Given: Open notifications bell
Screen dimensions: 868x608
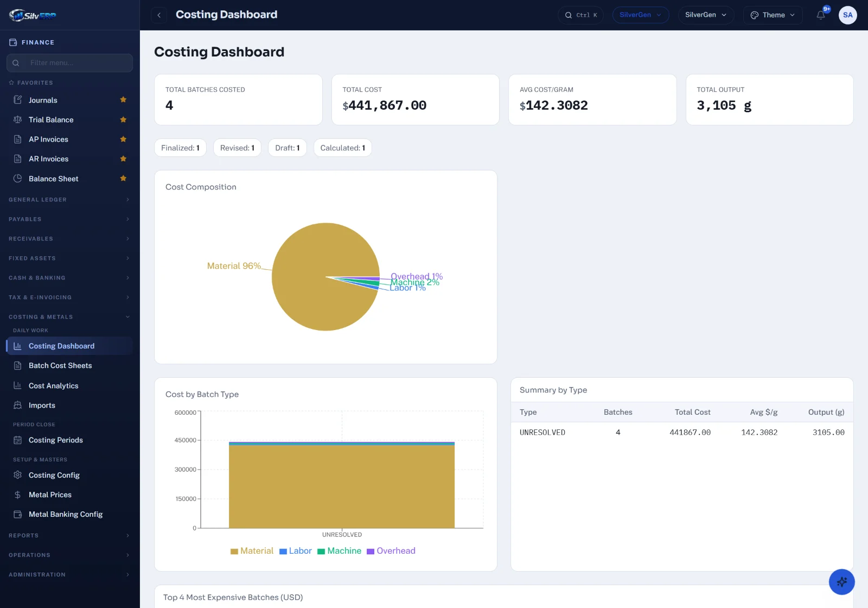Looking at the screenshot, I should pyautogui.click(x=821, y=15).
